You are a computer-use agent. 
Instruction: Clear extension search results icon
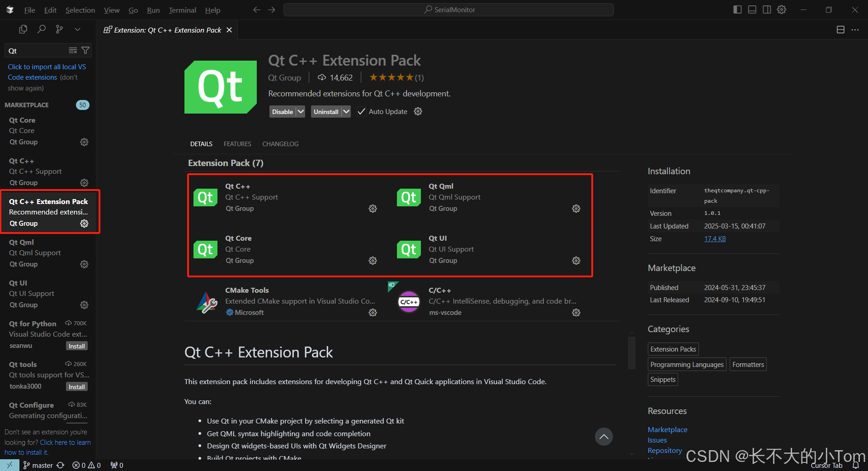click(x=73, y=51)
